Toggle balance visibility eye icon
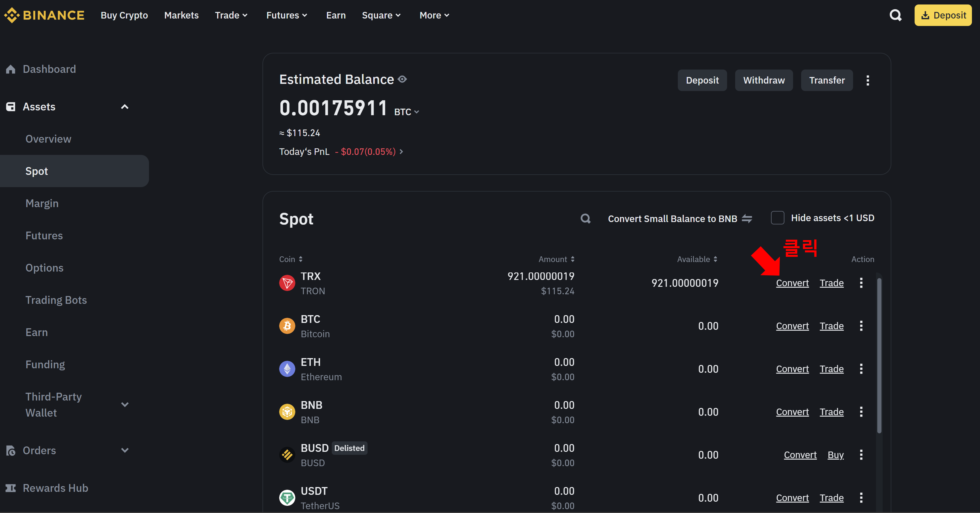 [x=402, y=79]
